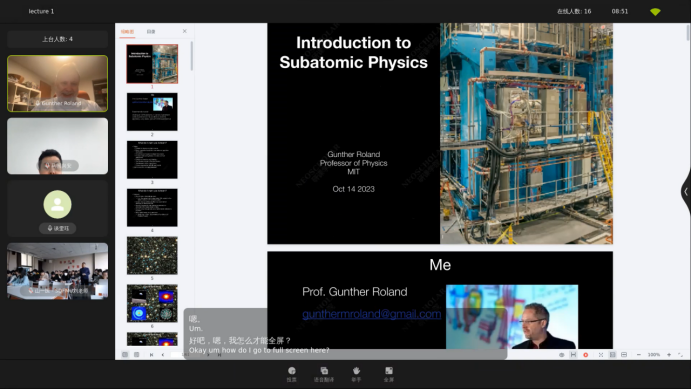The height and width of the screenshot is (390, 693).
Task: Go to previous page arrow
Action: click(x=163, y=355)
